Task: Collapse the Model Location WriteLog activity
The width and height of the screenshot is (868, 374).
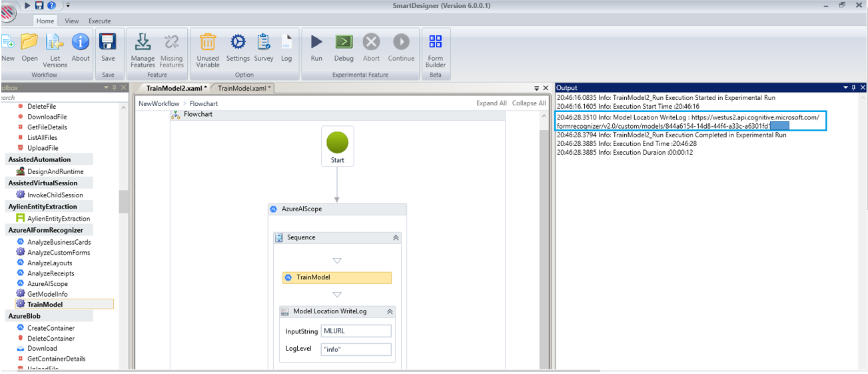Action: coord(390,312)
